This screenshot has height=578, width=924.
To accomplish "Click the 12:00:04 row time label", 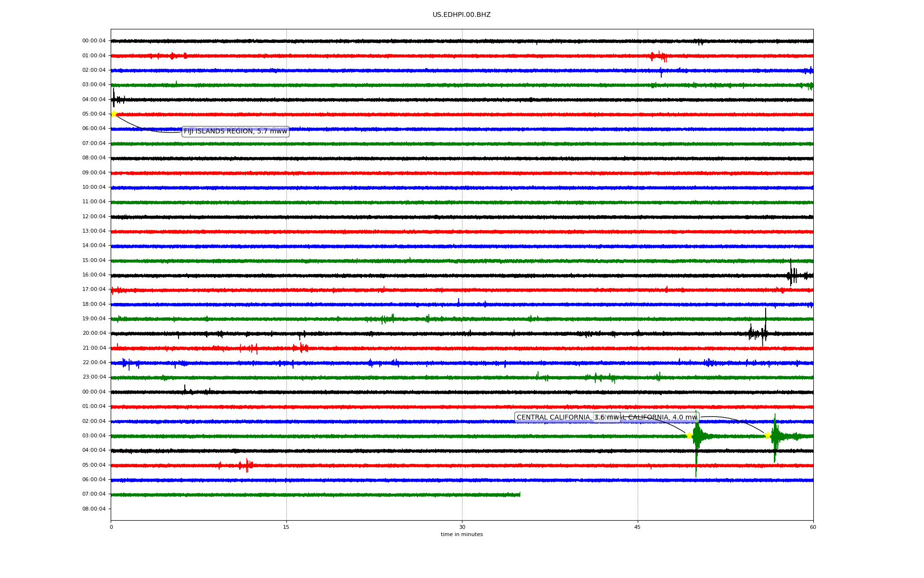I will 94,217.
